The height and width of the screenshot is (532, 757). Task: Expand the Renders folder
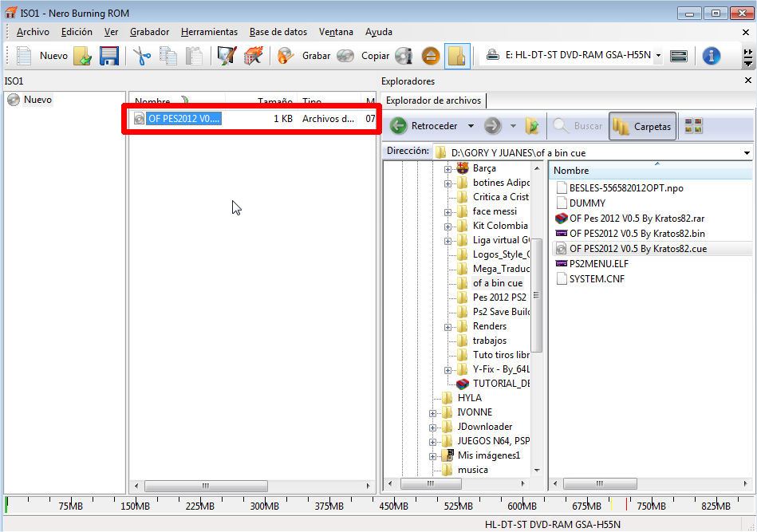tap(447, 327)
